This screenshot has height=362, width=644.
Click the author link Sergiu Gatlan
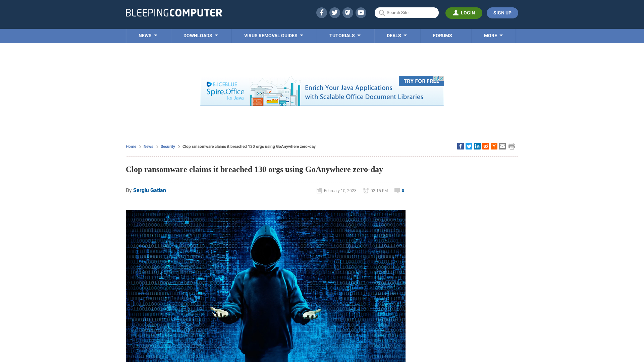(x=150, y=190)
